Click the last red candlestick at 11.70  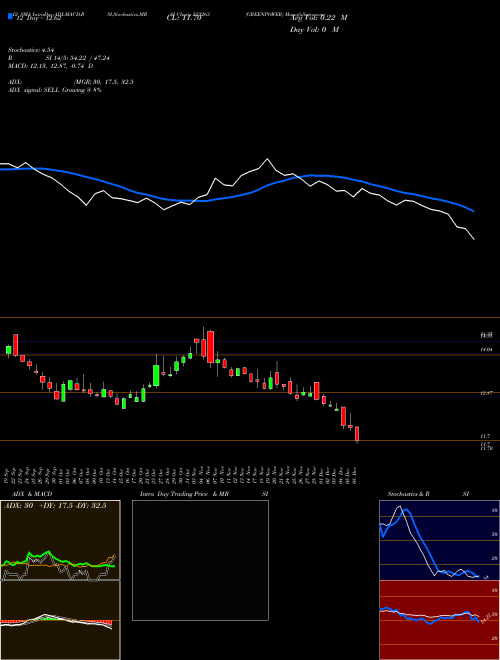[357, 434]
